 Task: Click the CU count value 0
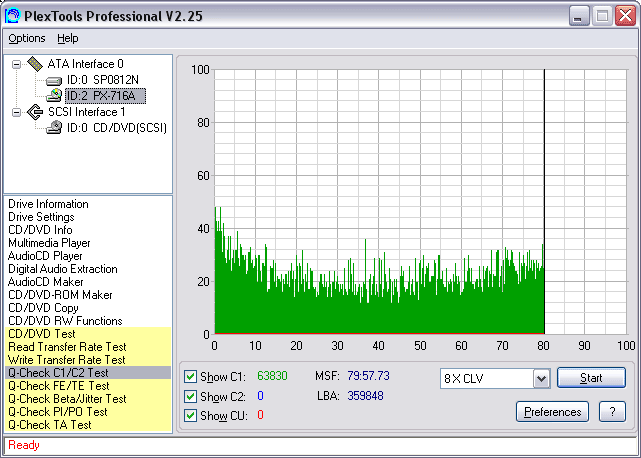coord(260,415)
